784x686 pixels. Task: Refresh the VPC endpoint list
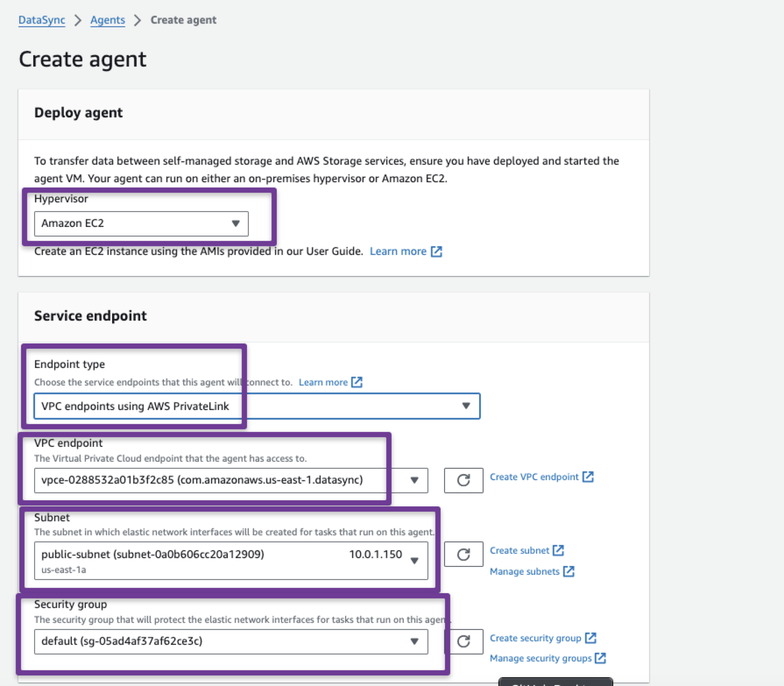click(463, 480)
